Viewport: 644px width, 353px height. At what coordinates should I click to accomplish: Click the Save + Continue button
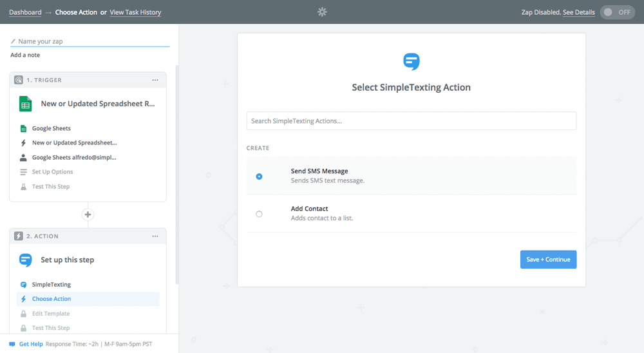click(x=548, y=260)
